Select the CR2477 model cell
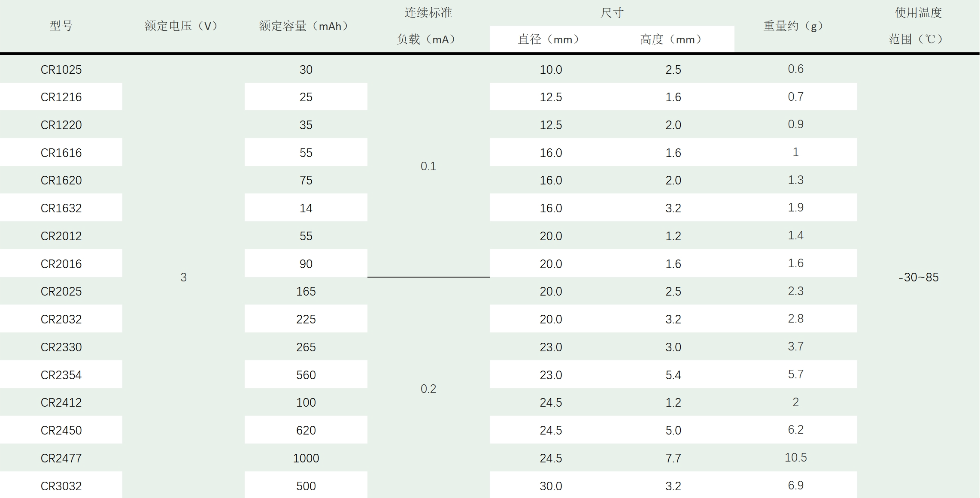This screenshot has height=498, width=980. point(61,458)
